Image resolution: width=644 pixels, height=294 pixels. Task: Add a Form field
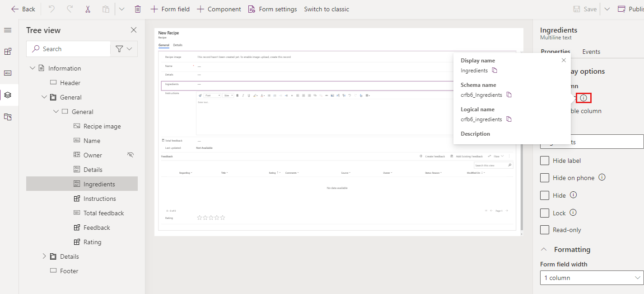170,9
